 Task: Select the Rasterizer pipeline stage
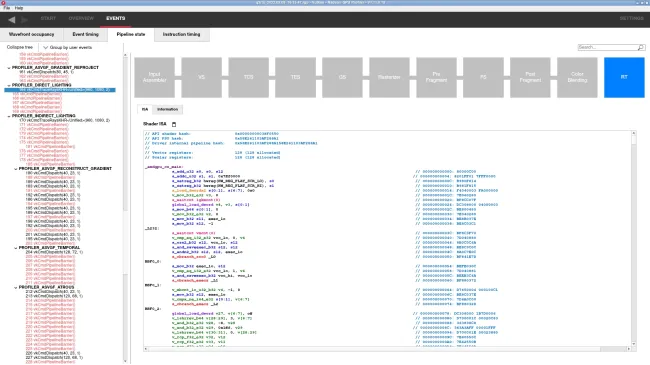click(x=389, y=77)
